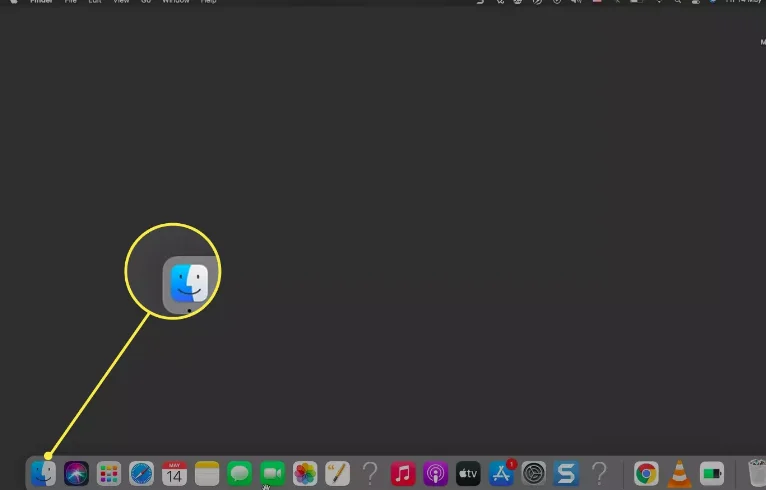This screenshot has width=766, height=490.
Task: Open Google Chrome from the Dock
Action: [646, 473]
